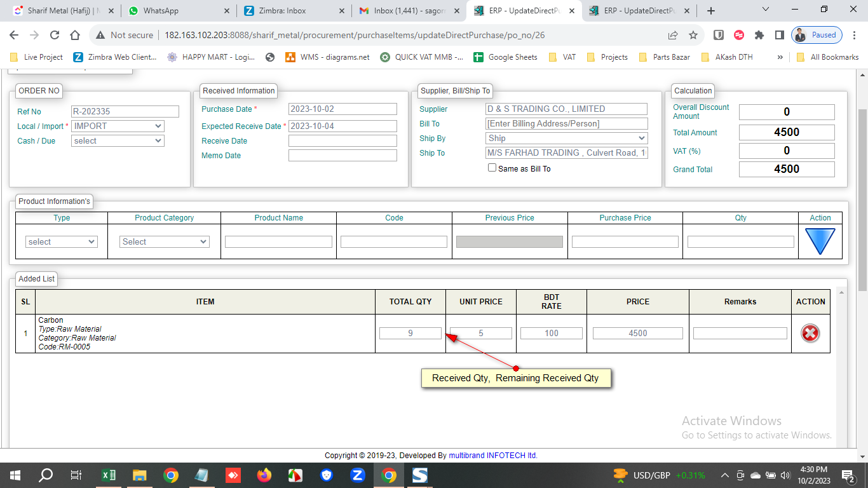This screenshot has width=868, height=488.
Task: Open Excel from the taskbar
Action: [x=109, y=475]
